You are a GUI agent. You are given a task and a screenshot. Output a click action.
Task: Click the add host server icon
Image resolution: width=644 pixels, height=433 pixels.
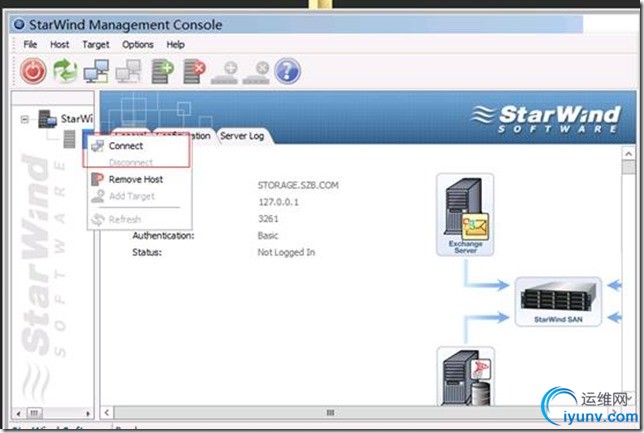tap(161, 71)
